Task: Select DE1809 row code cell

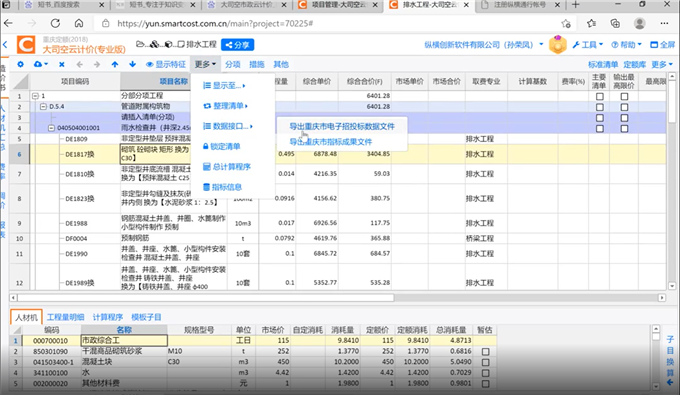Action: [x=76, y=139]
